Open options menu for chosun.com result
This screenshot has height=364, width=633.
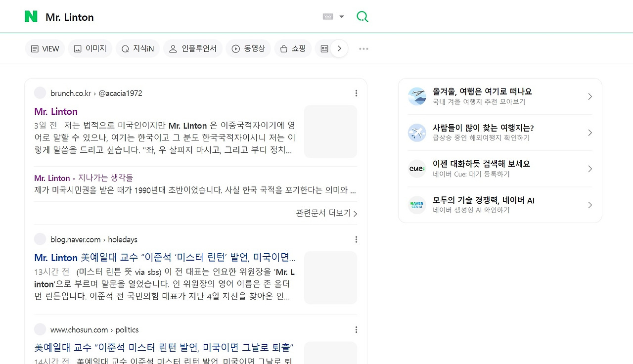point(356,330)
